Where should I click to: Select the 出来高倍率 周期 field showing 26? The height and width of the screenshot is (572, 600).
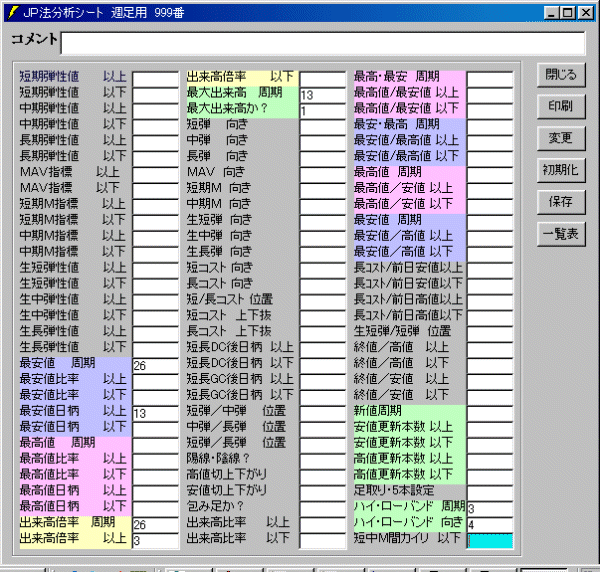(x=156, y=525)
